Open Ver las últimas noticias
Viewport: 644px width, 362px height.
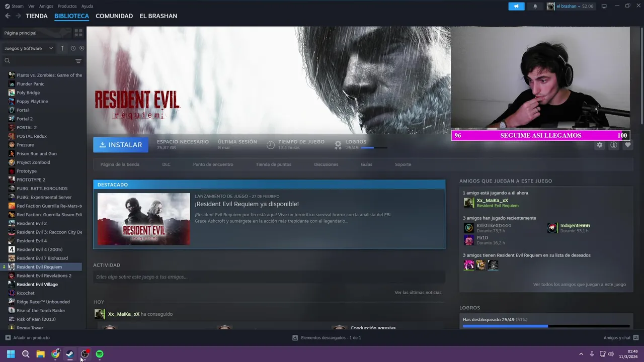click(x=418, y=293)
